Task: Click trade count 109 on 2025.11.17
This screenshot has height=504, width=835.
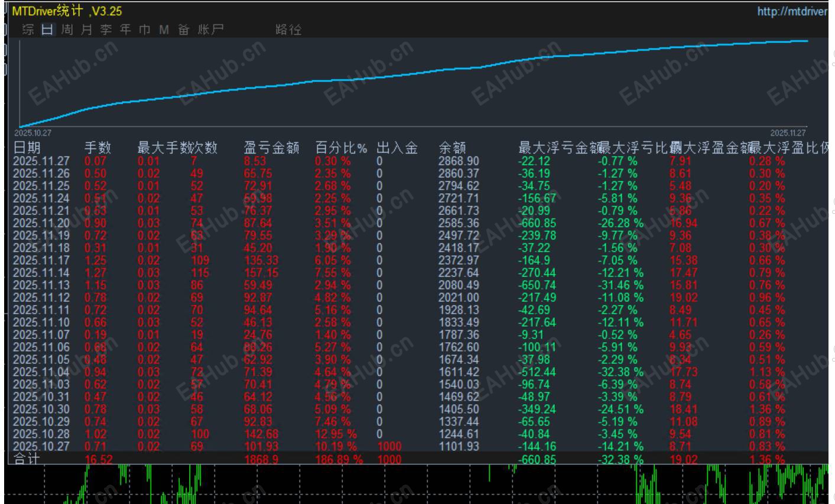Action: 200,261
